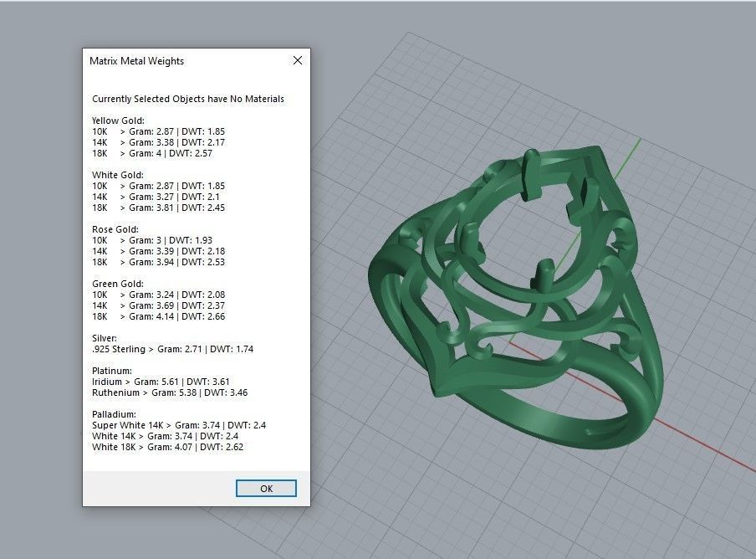This screenshot has height=559, width=756.
Task: Click the Matrix Metal Weights title text
Action: [136, 61]
